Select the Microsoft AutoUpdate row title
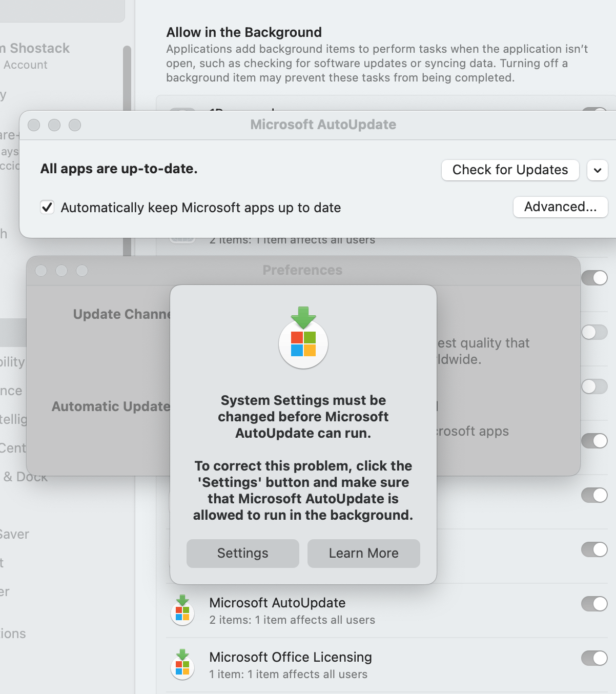This screenshot has width=616, height=694. (x=277, y=603)
